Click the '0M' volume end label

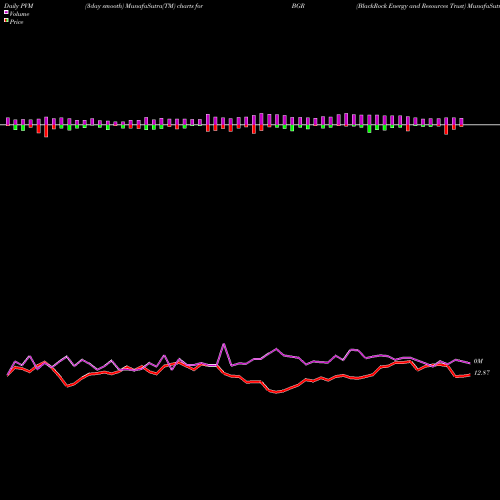click(x=478, y=361)
